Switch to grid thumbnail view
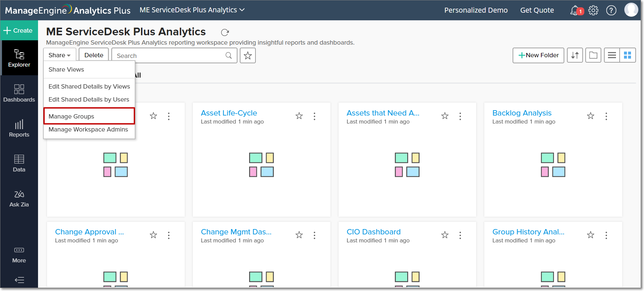 click(628, 55)
